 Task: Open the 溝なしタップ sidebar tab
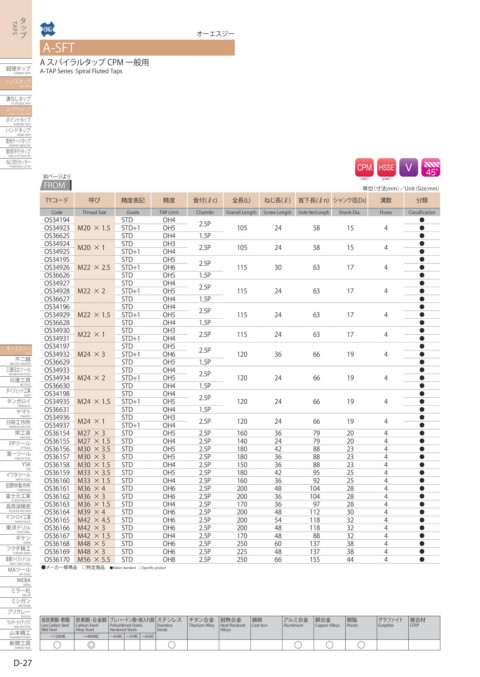tap(16, 100)
